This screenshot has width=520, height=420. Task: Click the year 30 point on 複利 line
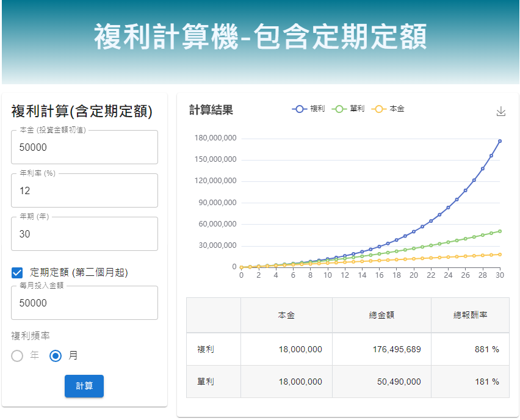click(x=500, y=141)
